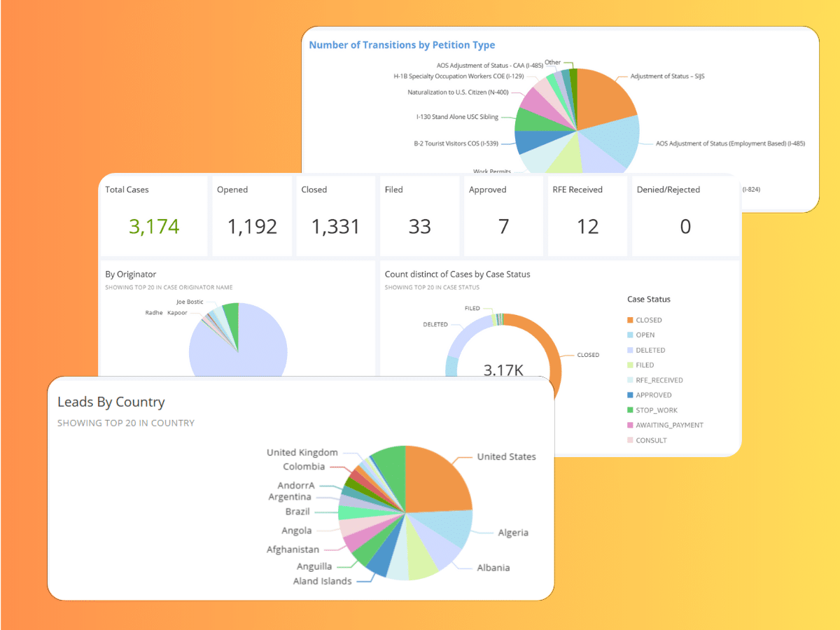Click the Denied/Rejected card showing 0
Image resolution: width=840 pixels, height=630 pixels.
point(685,227)
